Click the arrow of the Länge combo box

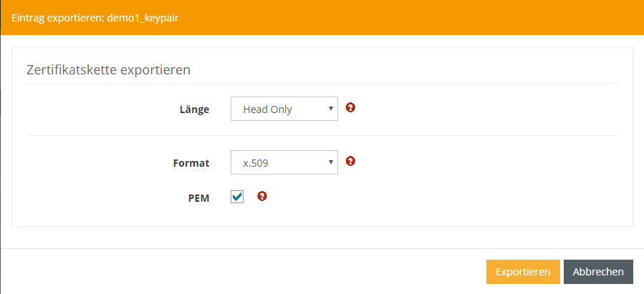click(x=330, y=109)
